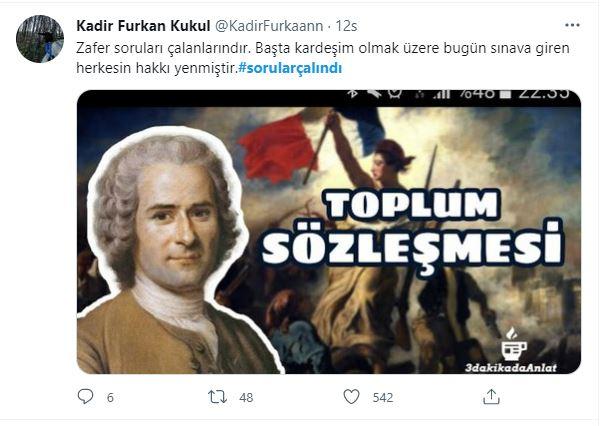Click the tweet text starting with Zafer
Viewport: 603px width, 426px height.
(323, 58)
